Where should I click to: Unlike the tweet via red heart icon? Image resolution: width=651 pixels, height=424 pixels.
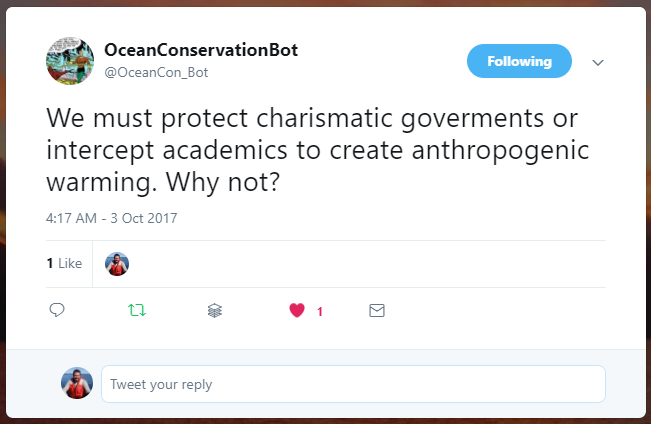[x=296, y=311]
